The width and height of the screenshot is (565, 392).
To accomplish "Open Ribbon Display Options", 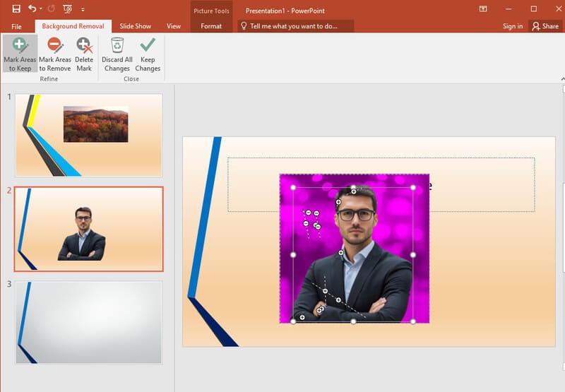I will 483,8.
